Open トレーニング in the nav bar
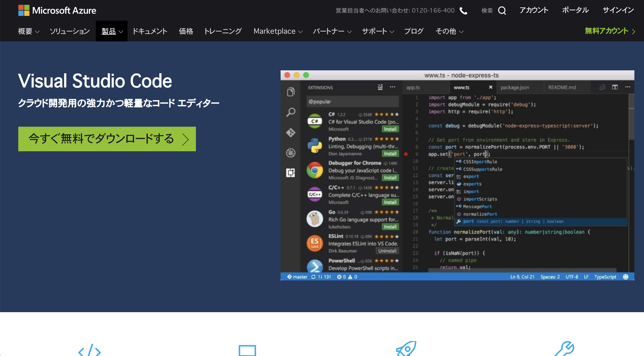This screenshot has height=356, width=644. [x=223, y=31]
